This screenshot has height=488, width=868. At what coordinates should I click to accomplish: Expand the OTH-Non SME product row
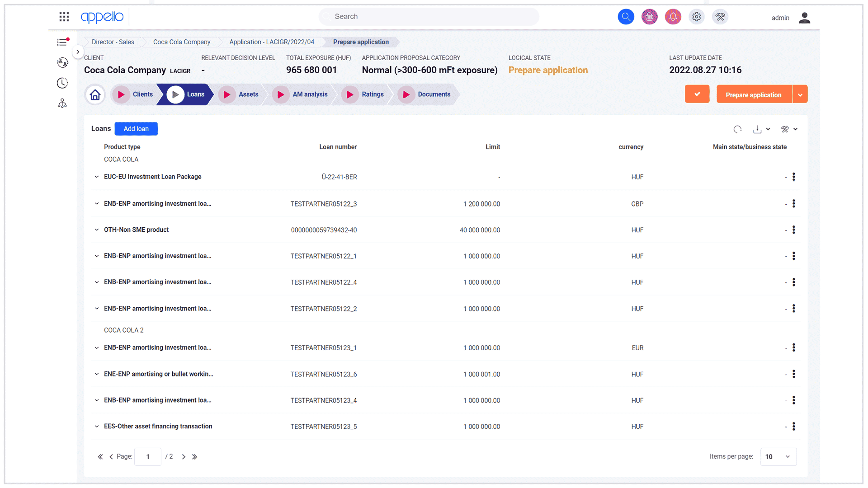[x=97, y=230]
